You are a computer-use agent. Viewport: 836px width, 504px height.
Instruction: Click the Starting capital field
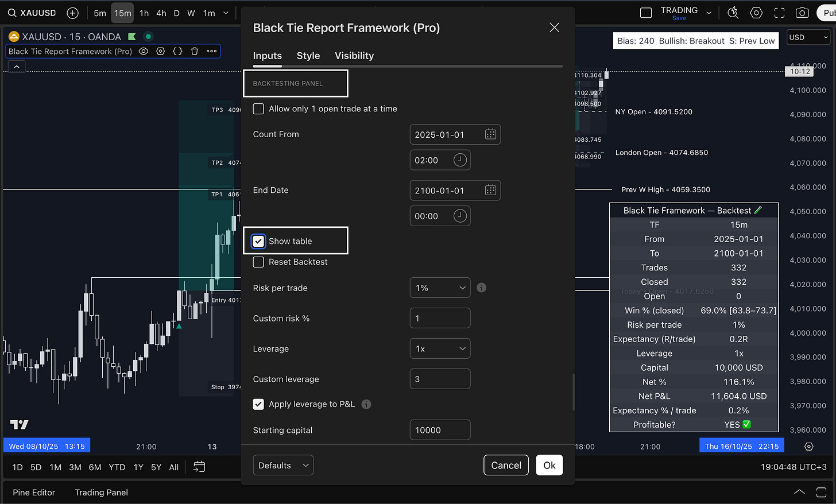tap(440, 430)
